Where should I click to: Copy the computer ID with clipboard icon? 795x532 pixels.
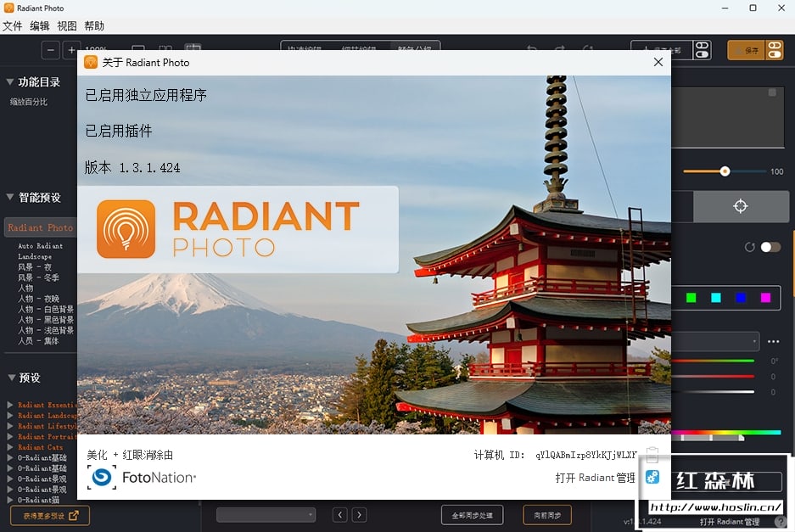coord(652,455)
